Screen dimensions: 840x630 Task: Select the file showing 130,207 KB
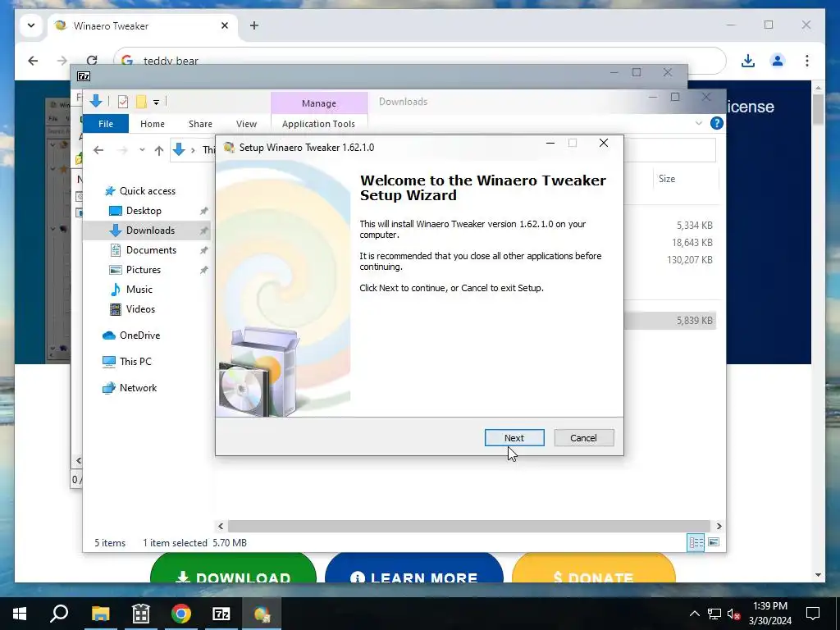(689, 260)
